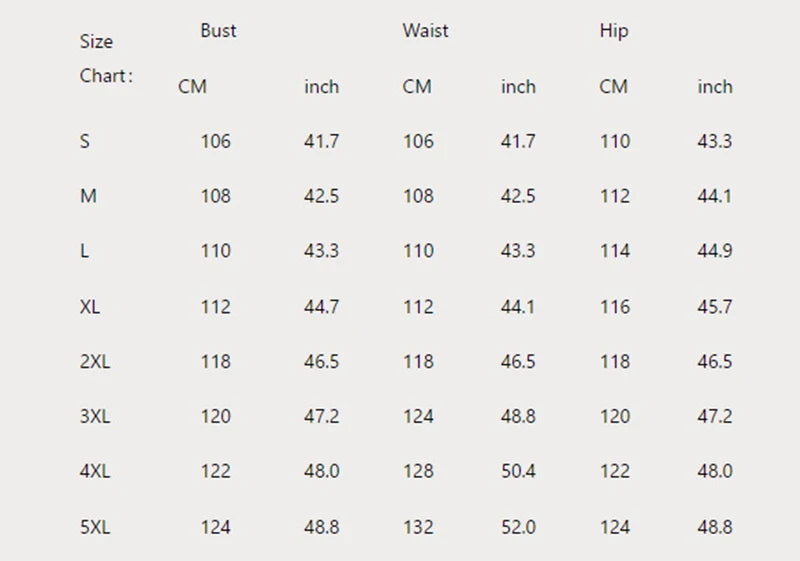This screenshot has height=561, width=800.
Task: Click the 132 waist CM value
Action: click(x=418, y=527)
